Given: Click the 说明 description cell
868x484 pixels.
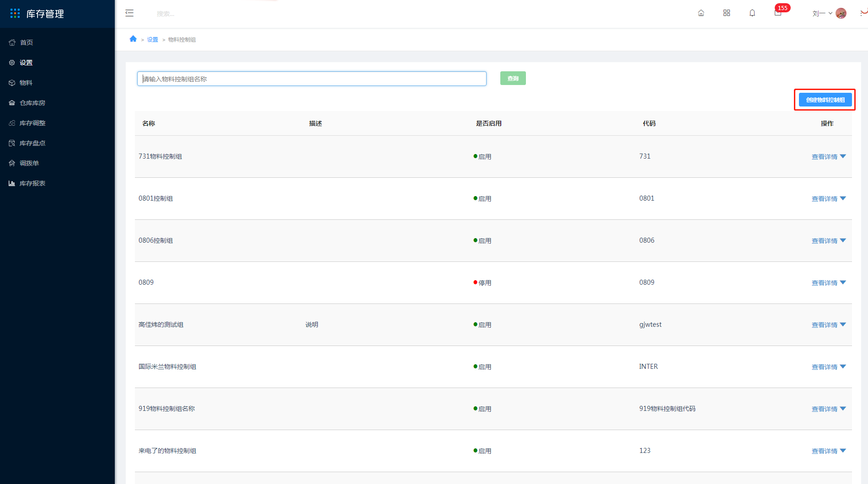Looking at the screenshot, I should pos(312,324).
